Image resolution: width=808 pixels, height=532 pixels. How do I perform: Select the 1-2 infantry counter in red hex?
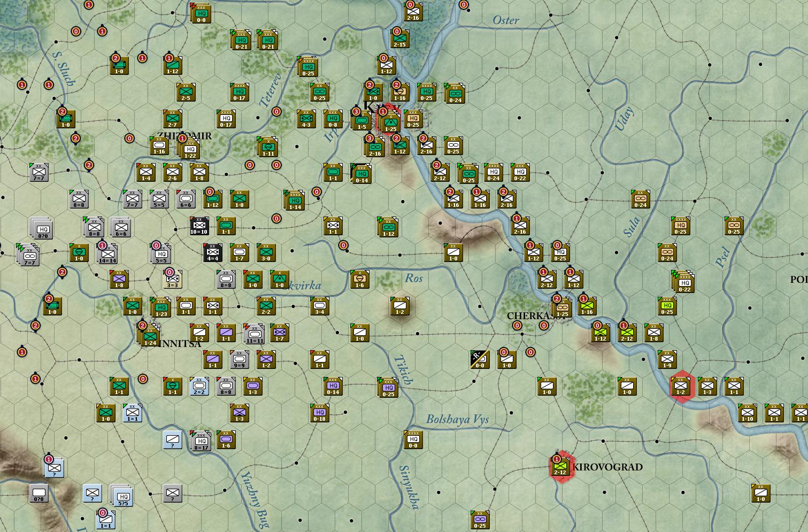tap(680, 386)
